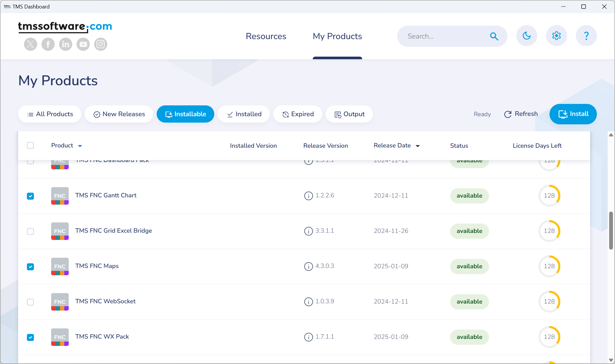Click info icon for TMS FNC Gantt Chart
The height and width of the screenshot is (364, 615).
point(308,196)
